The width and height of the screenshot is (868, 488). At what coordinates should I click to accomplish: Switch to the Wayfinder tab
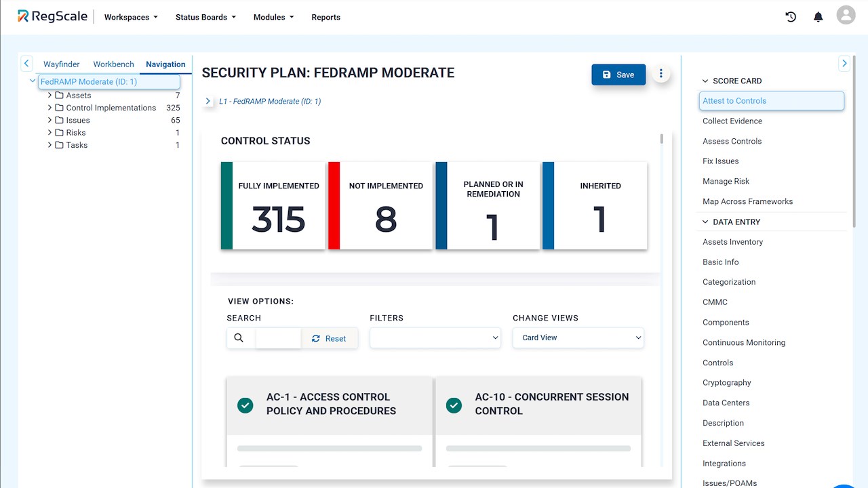click(62, 64)
